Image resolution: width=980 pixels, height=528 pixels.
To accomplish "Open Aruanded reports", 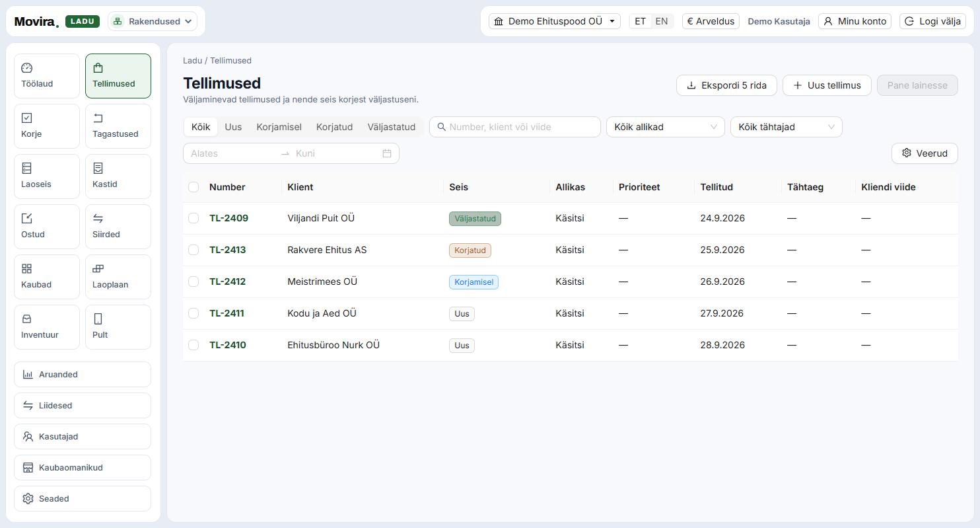I will [83, 375].
